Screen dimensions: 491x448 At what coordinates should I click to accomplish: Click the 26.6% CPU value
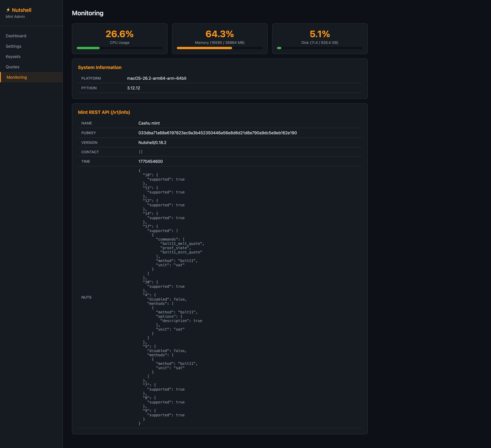coord(119,34)
